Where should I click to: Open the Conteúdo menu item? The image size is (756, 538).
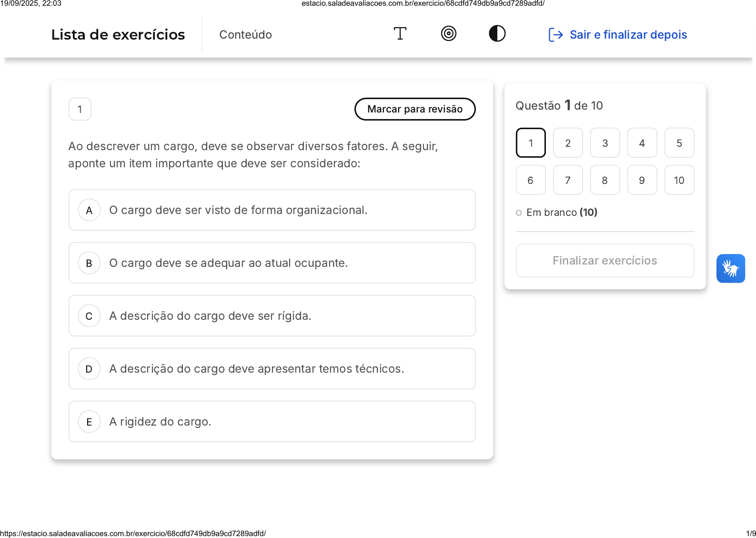(x=245, y=35)
